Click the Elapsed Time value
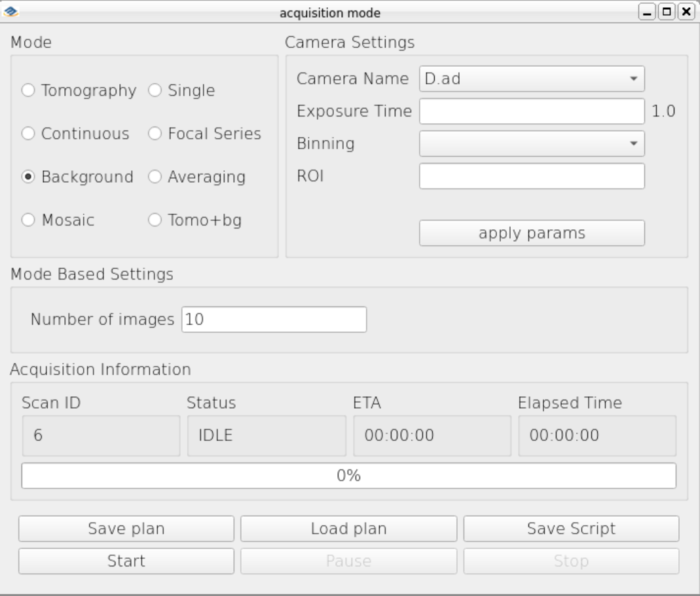The width and height of the screenshot is (700, 596). pos(597,436)
